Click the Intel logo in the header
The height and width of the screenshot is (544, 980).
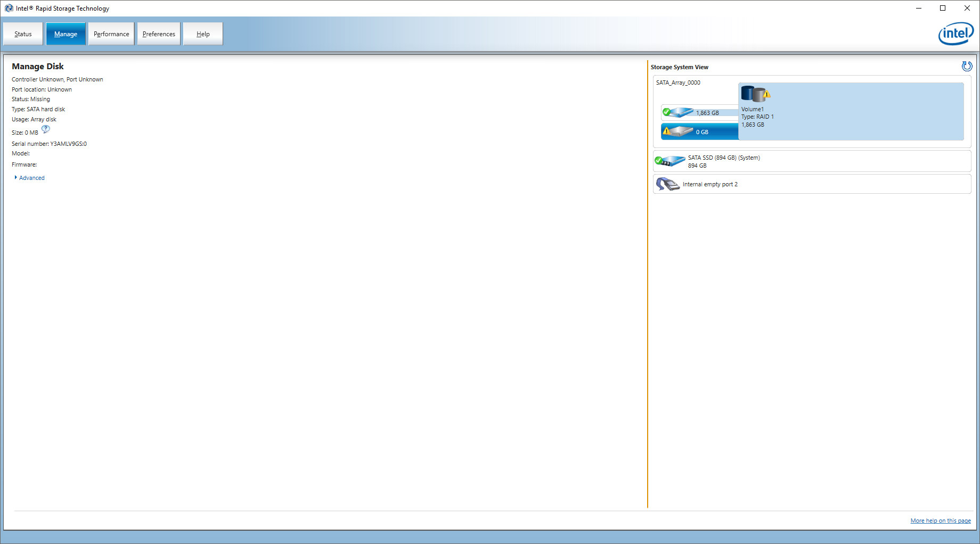pyautogui.click(x=956, y=34)
